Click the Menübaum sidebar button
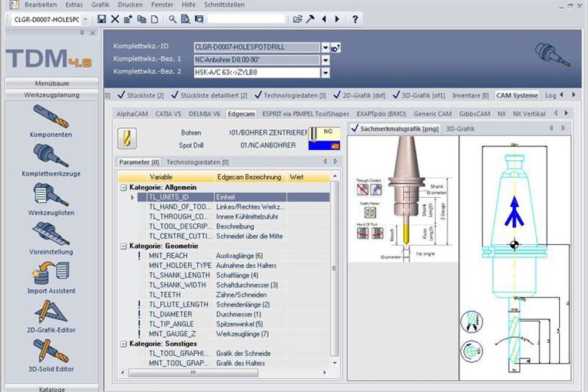Image resolution: width=588 pixels, height=392 pixels. point(52,83)
